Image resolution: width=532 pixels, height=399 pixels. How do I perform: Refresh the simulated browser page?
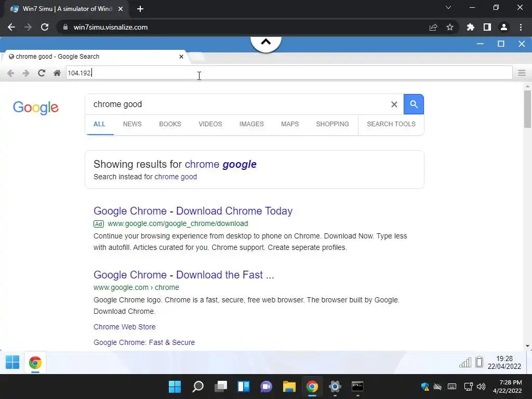coord(42,73)
